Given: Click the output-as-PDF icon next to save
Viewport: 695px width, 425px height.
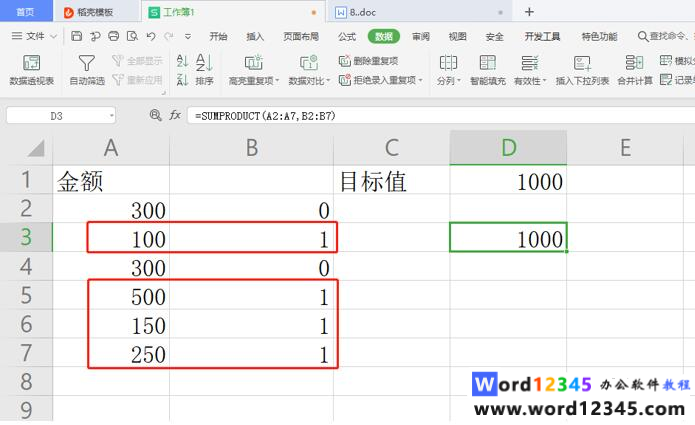Looking at the screenshot, I should tap(95, 36).
